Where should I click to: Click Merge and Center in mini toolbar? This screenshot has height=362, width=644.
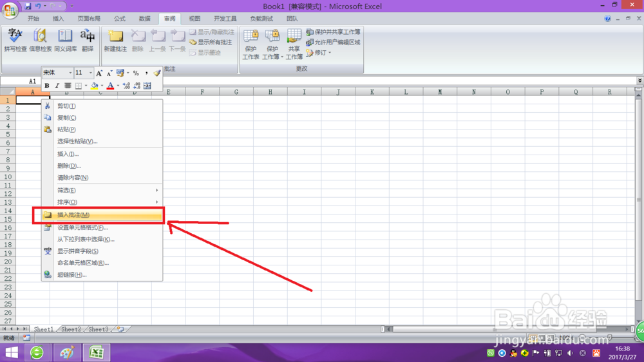pos(147,86)
